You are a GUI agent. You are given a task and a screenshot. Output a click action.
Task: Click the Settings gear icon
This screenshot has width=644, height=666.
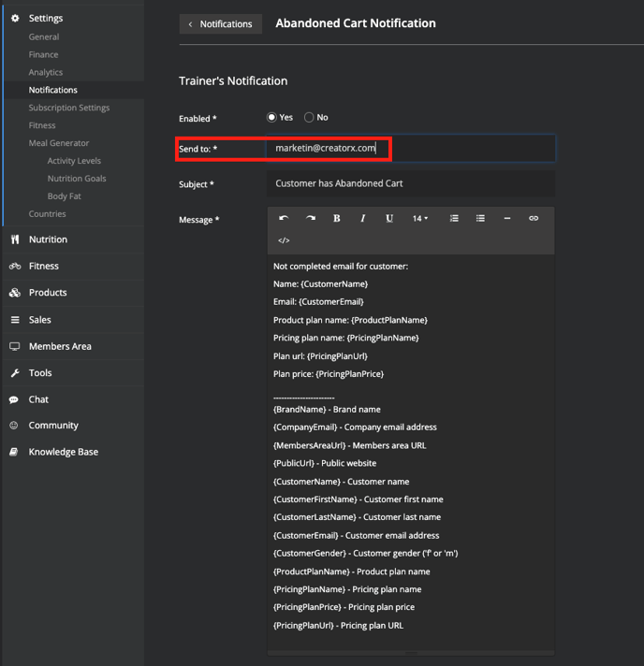click(15, 19)
